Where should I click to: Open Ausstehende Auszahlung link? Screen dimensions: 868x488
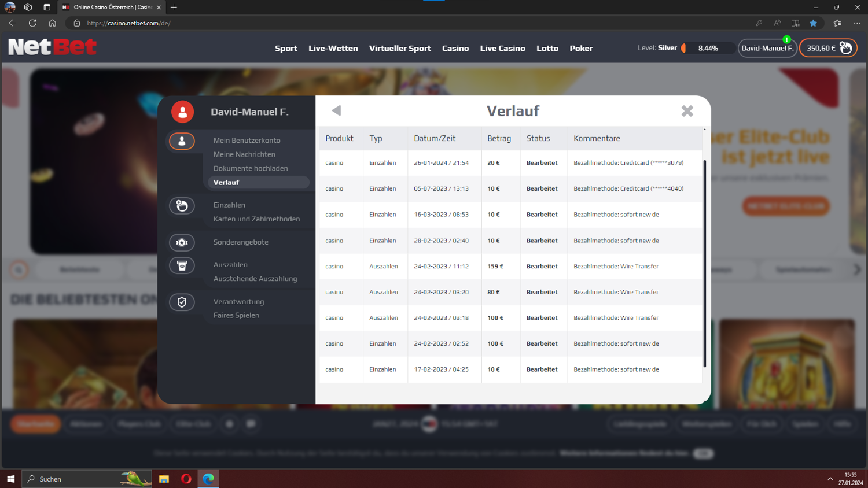(255, 279)
